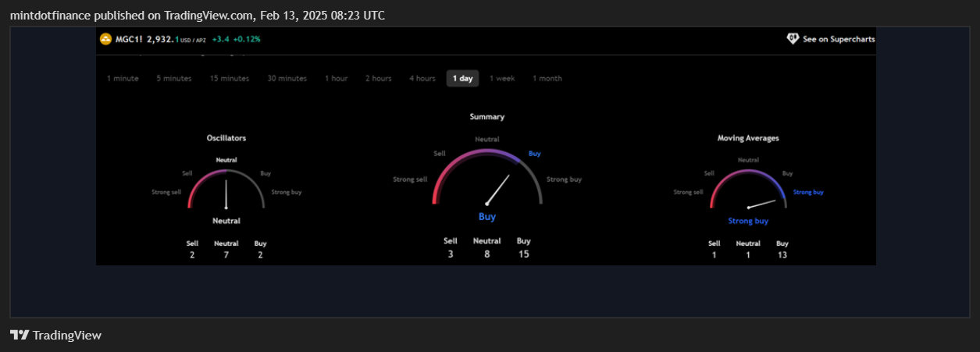Switch to the 1 week timeframe
The image size is (980, 352).
point(502,78)
